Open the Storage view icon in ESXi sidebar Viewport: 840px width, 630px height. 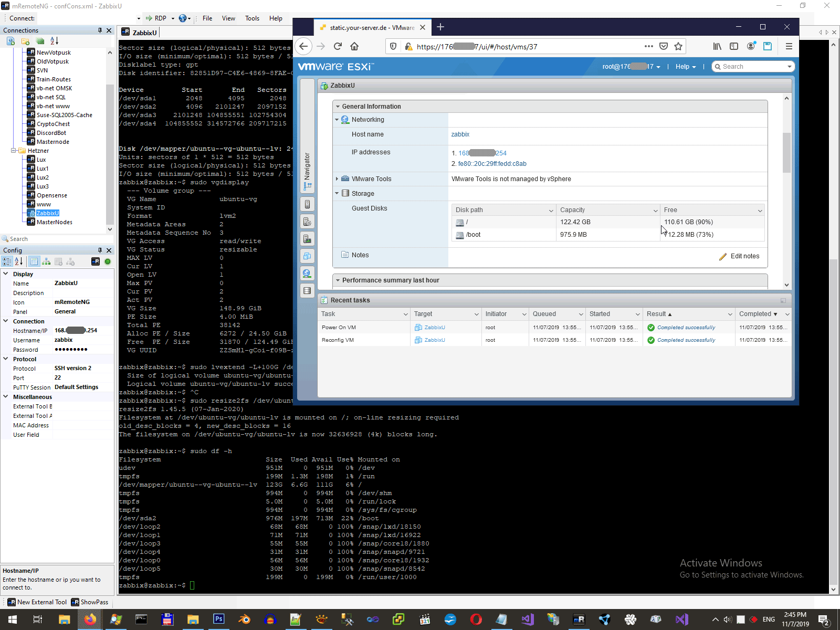307,290
